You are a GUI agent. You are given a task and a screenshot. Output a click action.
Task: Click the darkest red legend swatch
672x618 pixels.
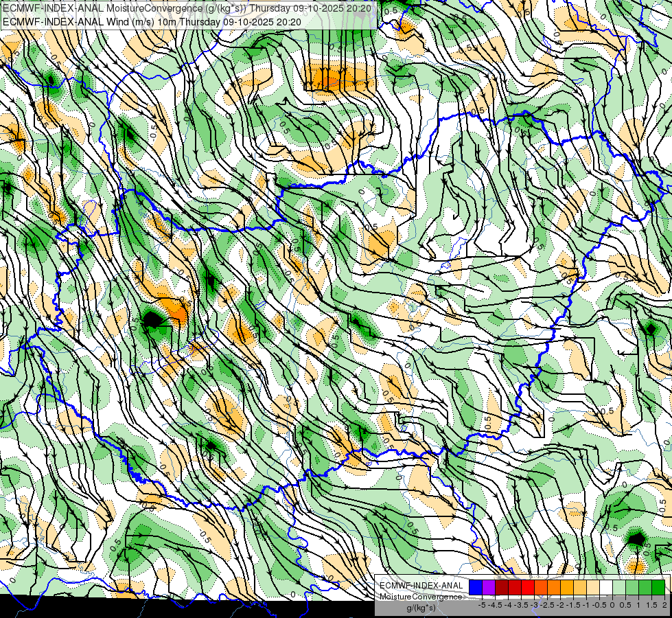502,587
